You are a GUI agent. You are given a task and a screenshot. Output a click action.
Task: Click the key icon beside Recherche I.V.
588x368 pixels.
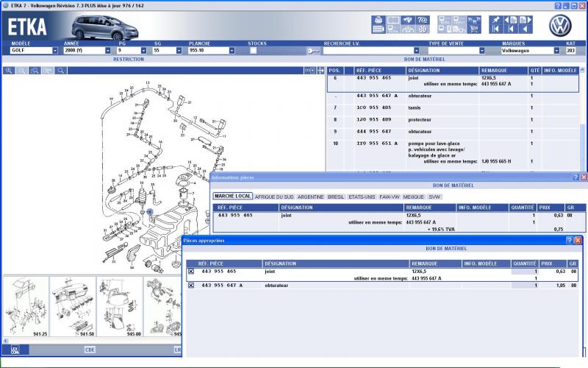point(313,51)
